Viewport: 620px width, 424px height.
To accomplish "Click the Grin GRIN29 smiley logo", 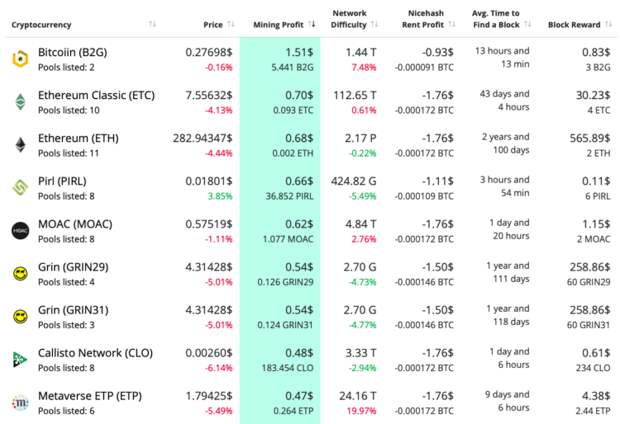I will (20, 273).
